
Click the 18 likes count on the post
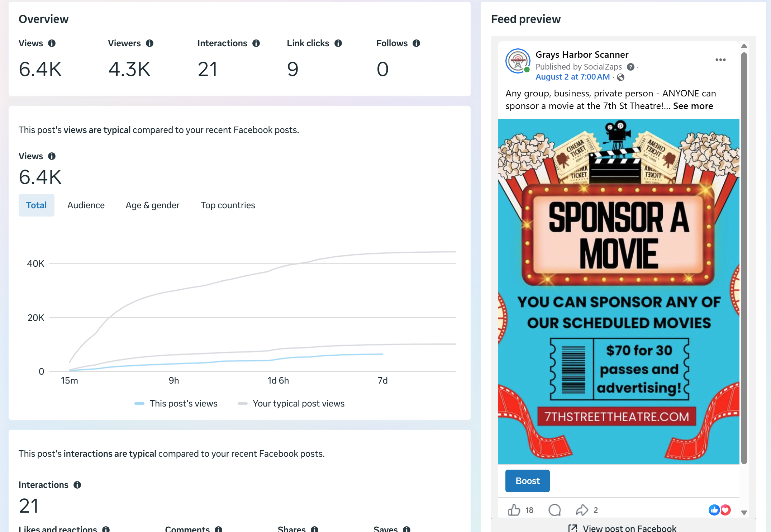(529, 510)
